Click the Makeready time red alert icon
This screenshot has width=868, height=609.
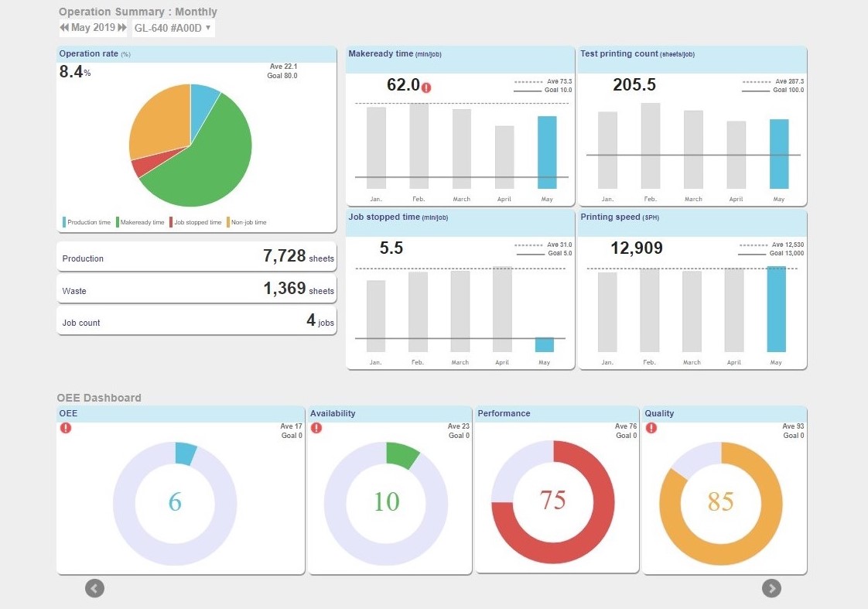(426, 87)
